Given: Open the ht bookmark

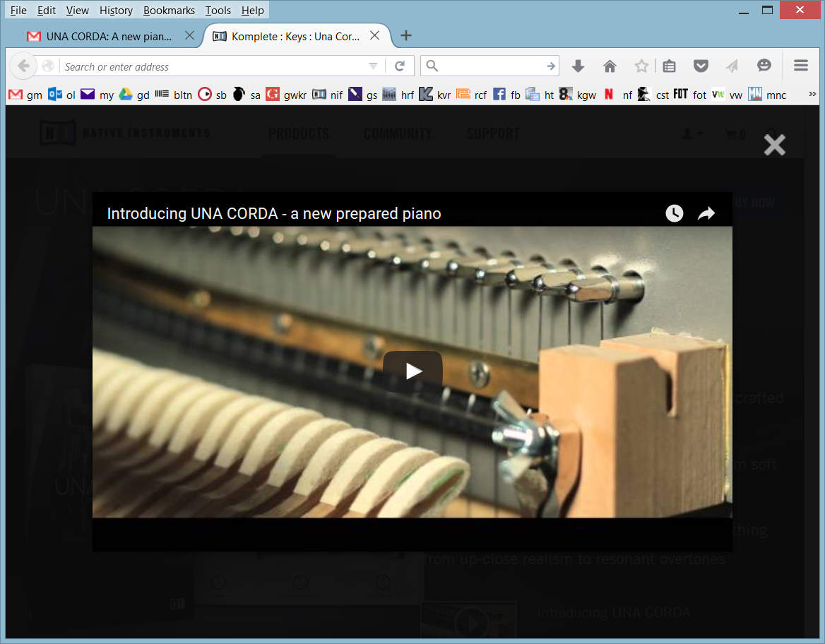Looking at the screenshot, I should pos(540,95).
